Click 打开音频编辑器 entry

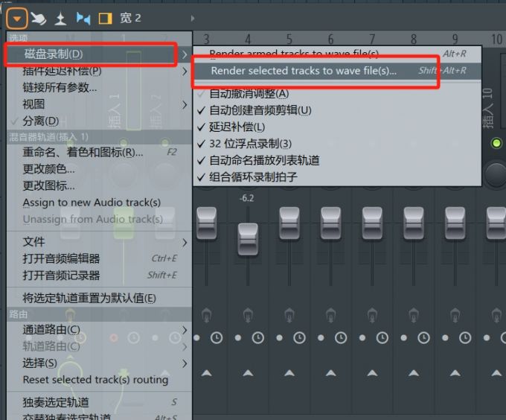tap(99, 258)
